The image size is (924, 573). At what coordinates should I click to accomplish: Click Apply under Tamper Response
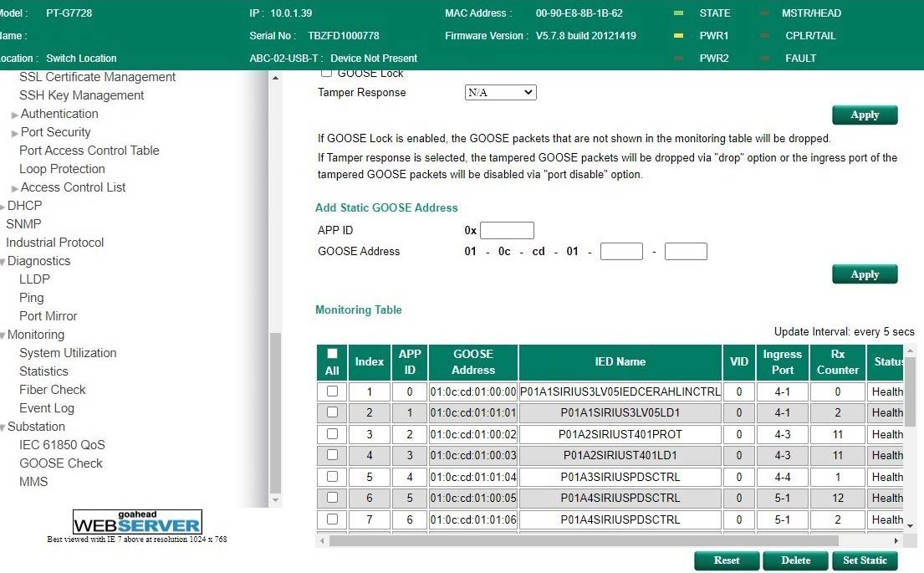(x=865, y=115)
